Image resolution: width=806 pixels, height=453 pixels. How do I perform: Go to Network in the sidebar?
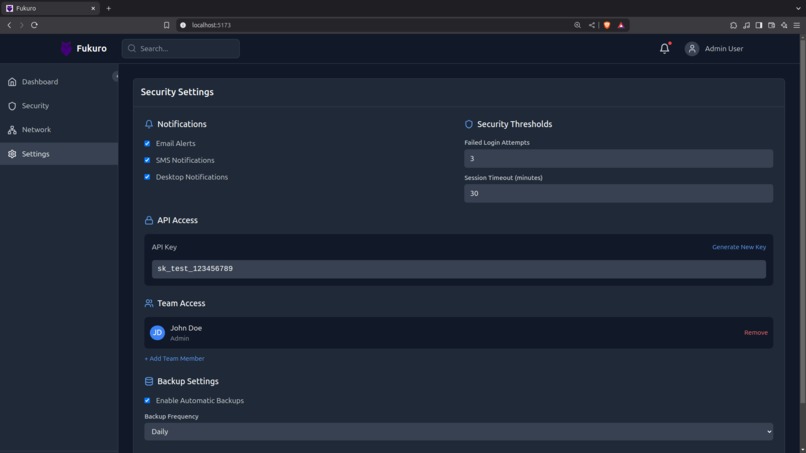coord(59,130)
